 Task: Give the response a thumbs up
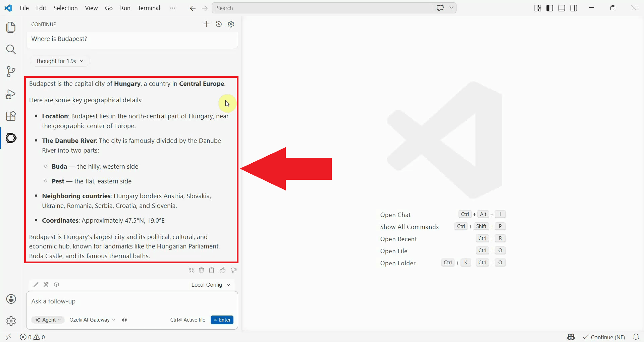coord(223,270)
